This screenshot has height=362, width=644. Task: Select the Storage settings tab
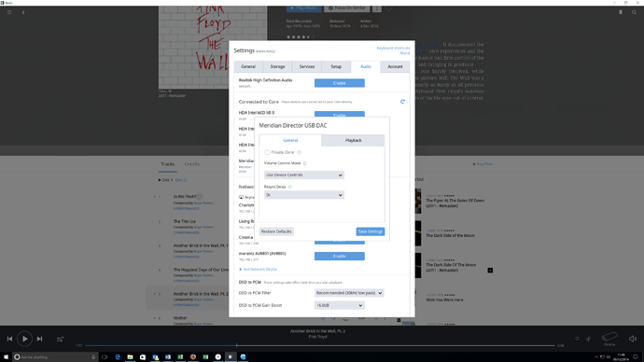[277, 66]
